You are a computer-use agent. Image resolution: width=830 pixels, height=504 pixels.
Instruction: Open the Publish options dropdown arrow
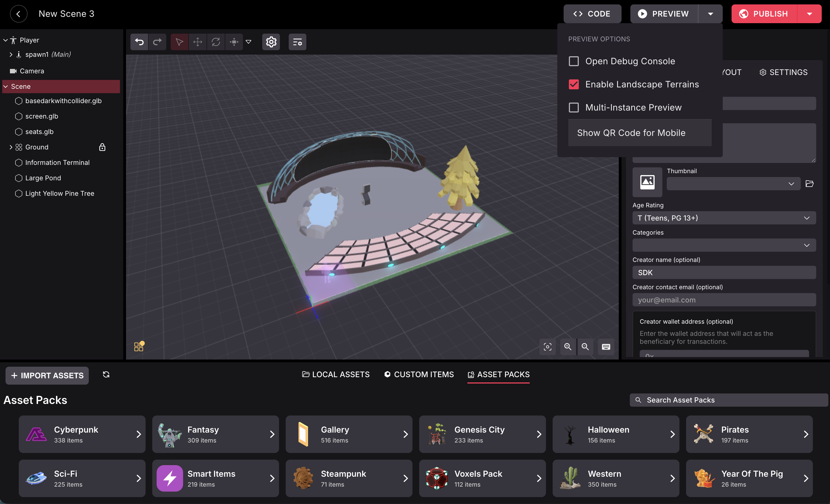coord(809,14)
